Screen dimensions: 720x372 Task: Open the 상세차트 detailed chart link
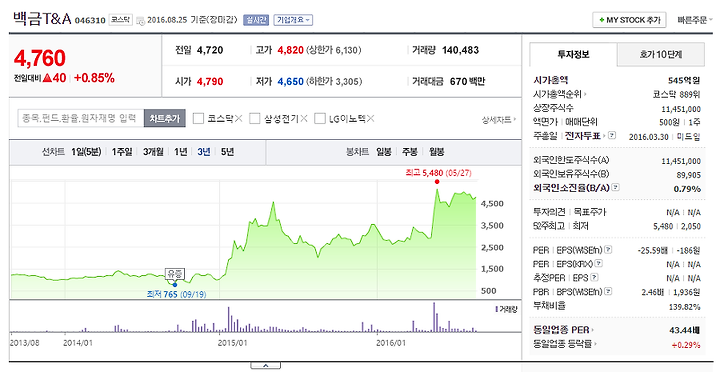(499, 119)
